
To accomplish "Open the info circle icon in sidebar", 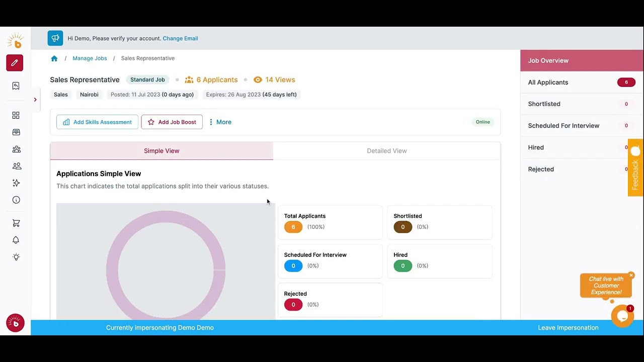I will coord(16,200).
